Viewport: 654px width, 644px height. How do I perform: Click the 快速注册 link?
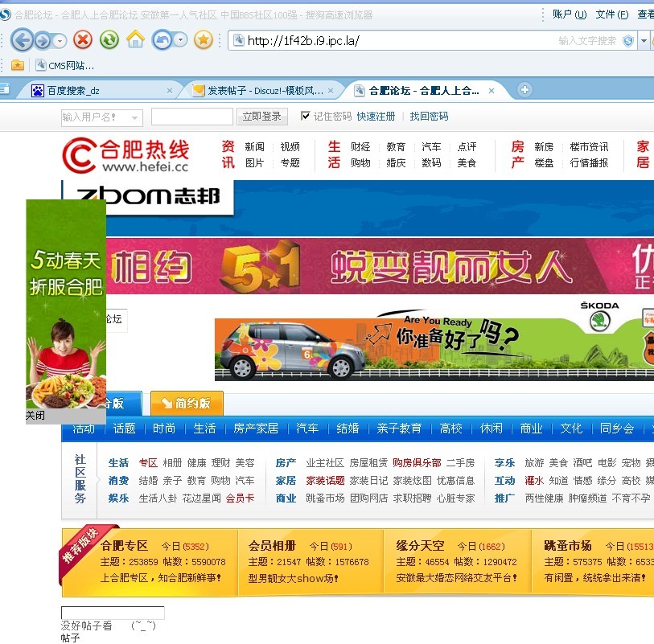(376, 117)
